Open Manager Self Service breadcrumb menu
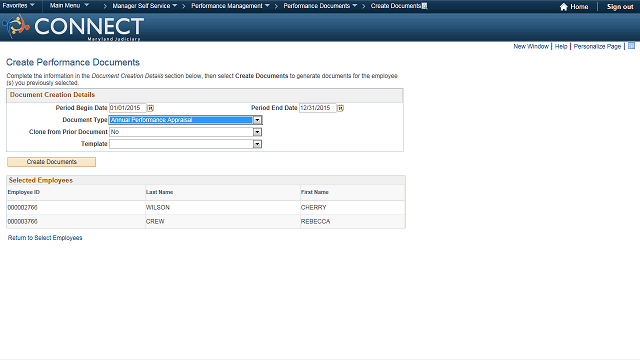This screenshot has width=640, height=360. 144,6
